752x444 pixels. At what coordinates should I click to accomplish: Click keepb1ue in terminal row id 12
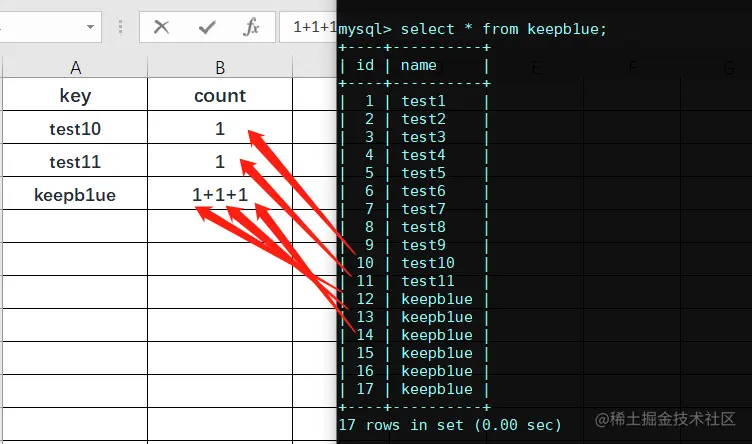(x=437, y=299)
